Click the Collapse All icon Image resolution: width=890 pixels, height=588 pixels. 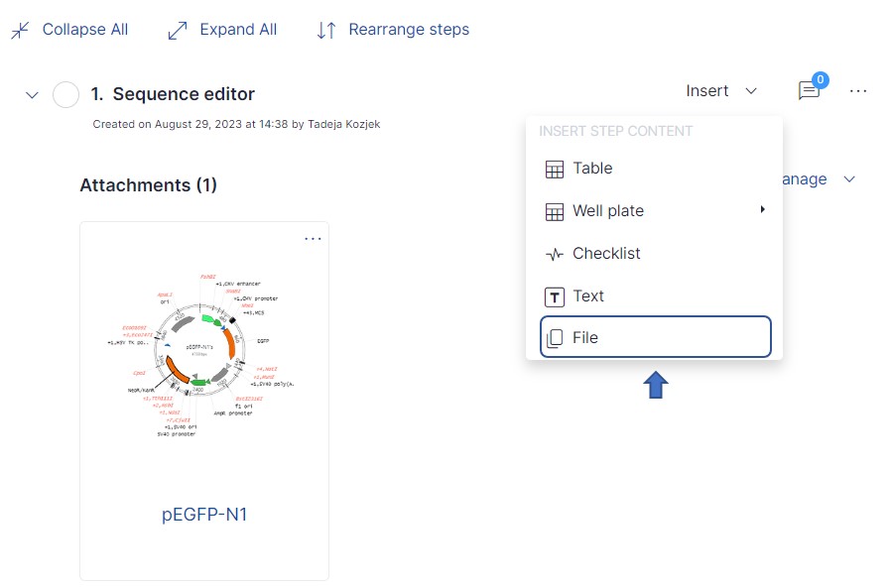point(18,29)
